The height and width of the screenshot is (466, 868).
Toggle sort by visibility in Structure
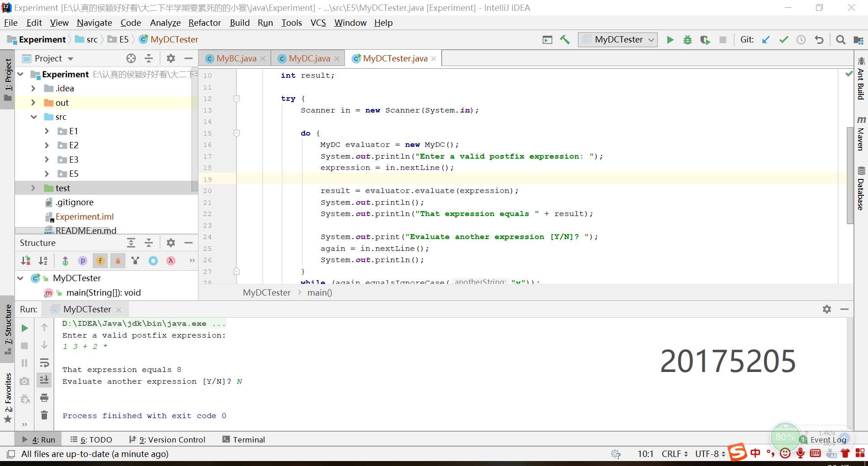(26, 261)
